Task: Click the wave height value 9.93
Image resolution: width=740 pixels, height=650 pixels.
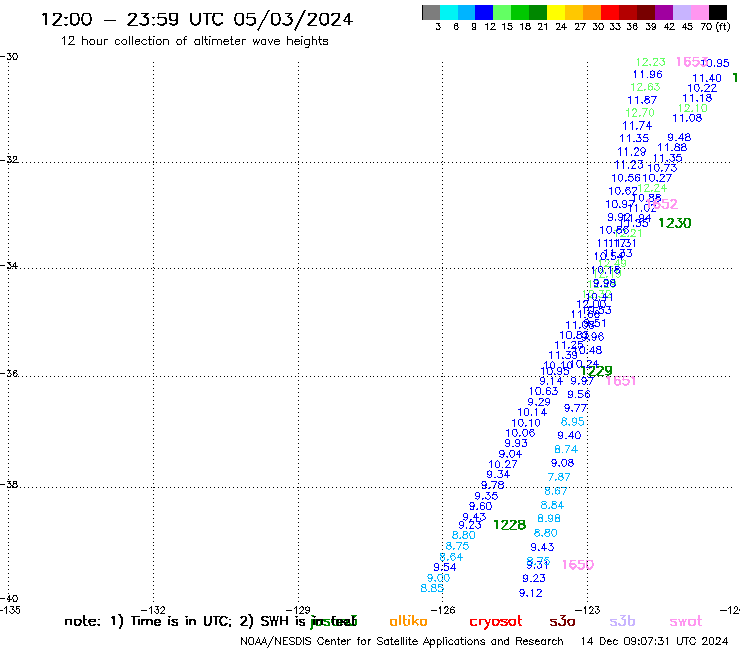Action: pyautogui.click(x=516, y=444)
